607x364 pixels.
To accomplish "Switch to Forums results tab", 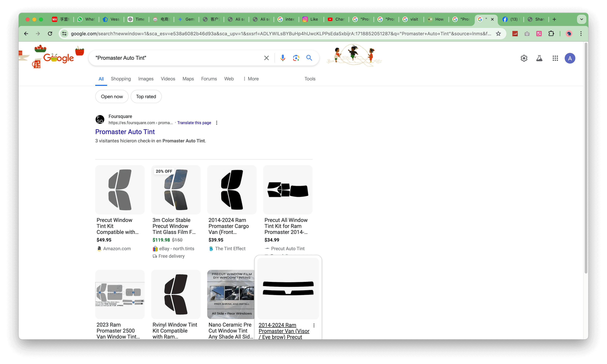I will [209, 79].
